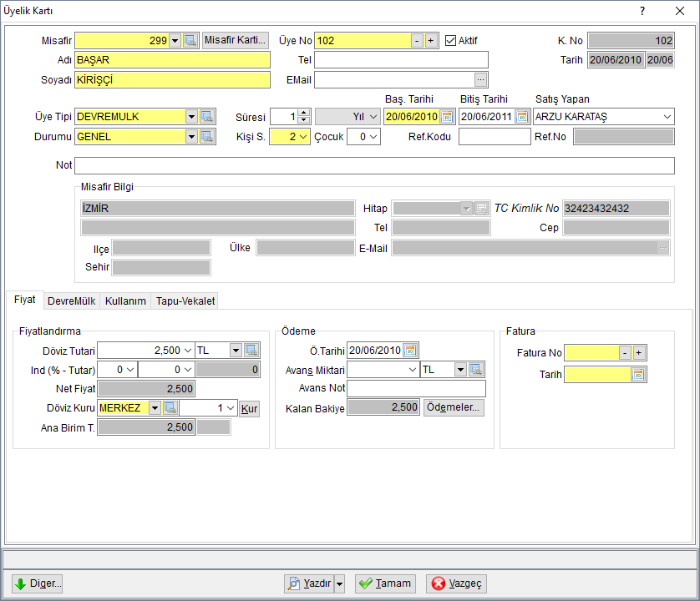This screenshot has height=601, width=700.
Task: Open the Ind percent dropdown
Action: [x=130, y=370]
